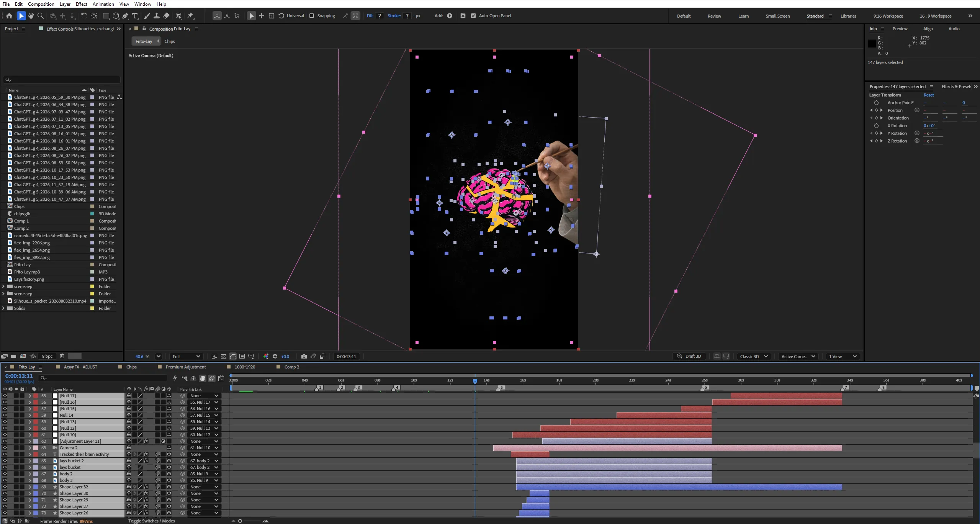Click the Chips breadcrumb in the viewer
This screenshot has width=980, height=524.
[x=170, y=41]
